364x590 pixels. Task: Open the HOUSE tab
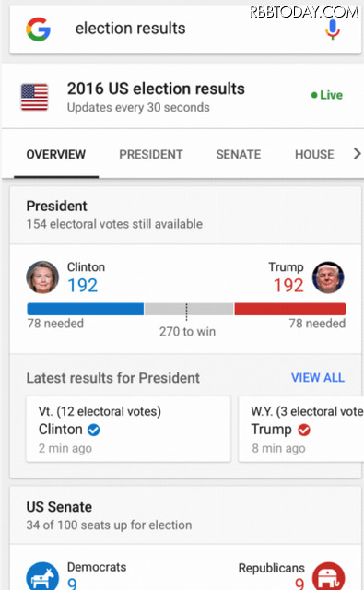(x=314, y=154)
